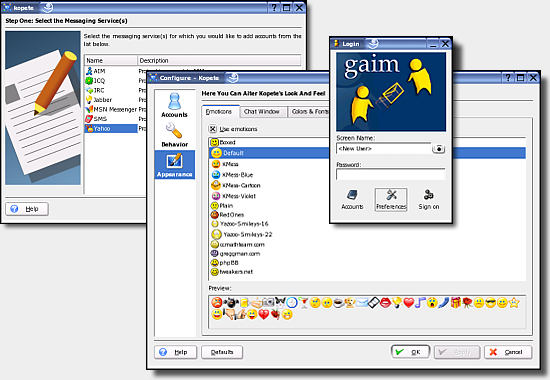
Task: Click the Cancel button in Configure Kopete
Action: [508, 352]
